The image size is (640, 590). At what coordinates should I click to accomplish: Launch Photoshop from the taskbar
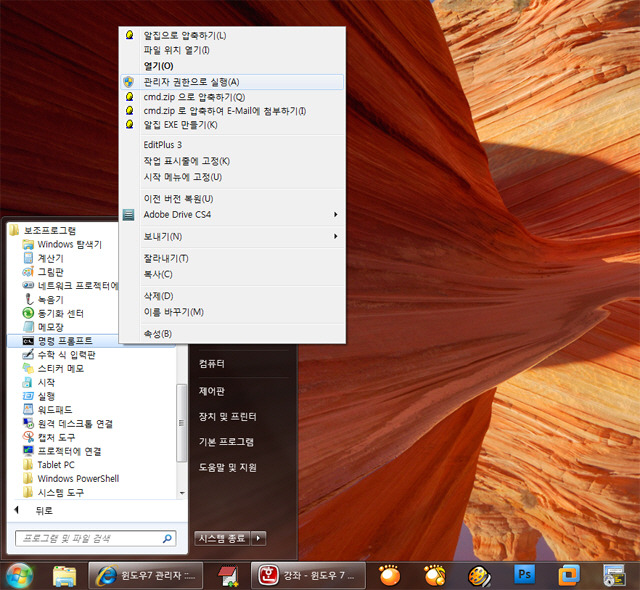point(524,574)
